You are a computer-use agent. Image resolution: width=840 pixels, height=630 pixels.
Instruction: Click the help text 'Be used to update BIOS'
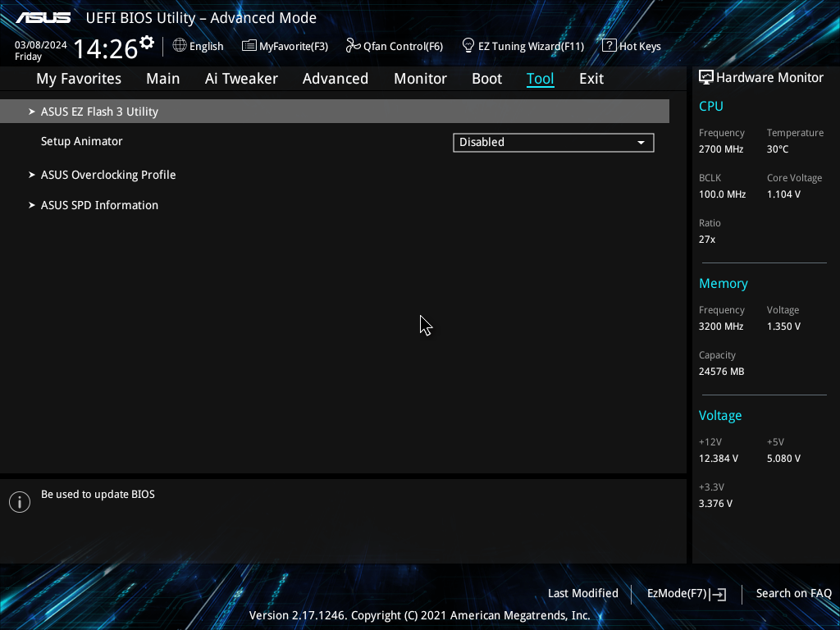98,495
